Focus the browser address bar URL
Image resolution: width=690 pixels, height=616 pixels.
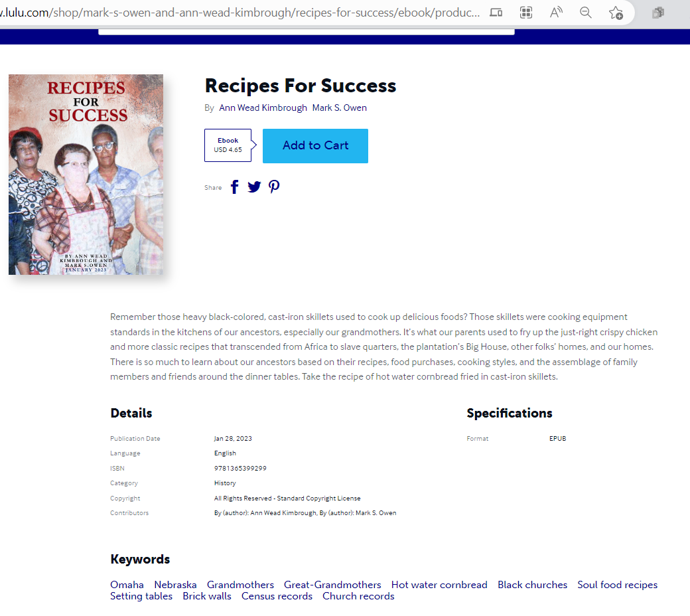pos(240,13)
